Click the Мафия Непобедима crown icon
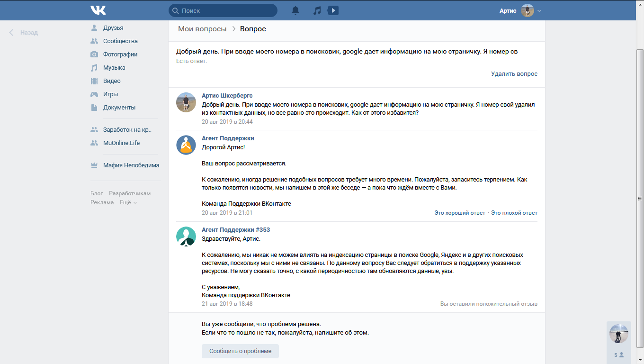 coord(94,165)
